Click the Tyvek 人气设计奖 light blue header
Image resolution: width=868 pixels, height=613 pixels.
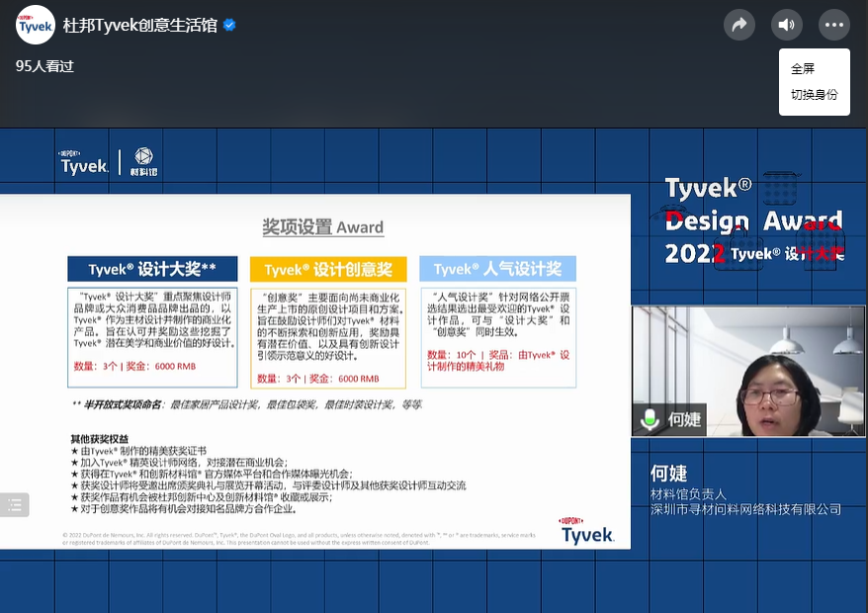(x=497, y=269)
